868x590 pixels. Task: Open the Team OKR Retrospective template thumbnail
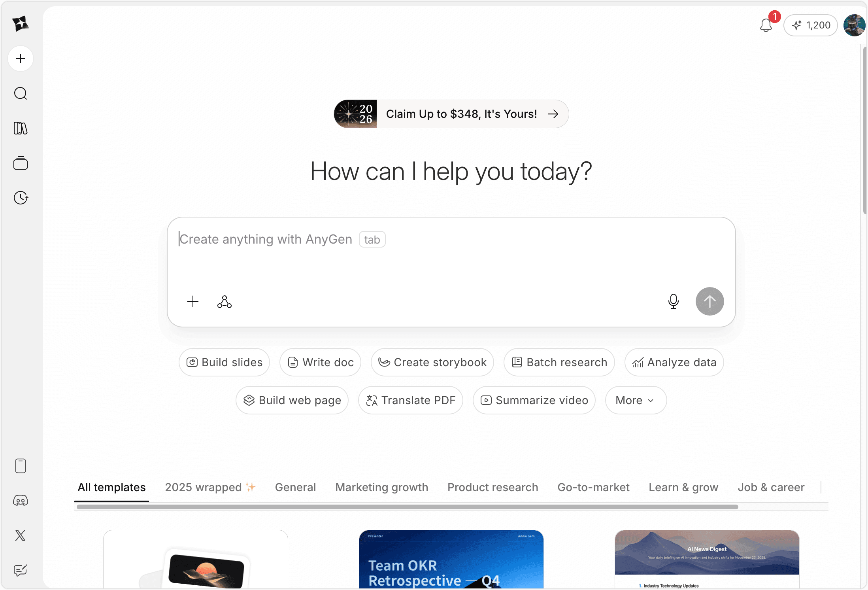click(x=451, y=559)
